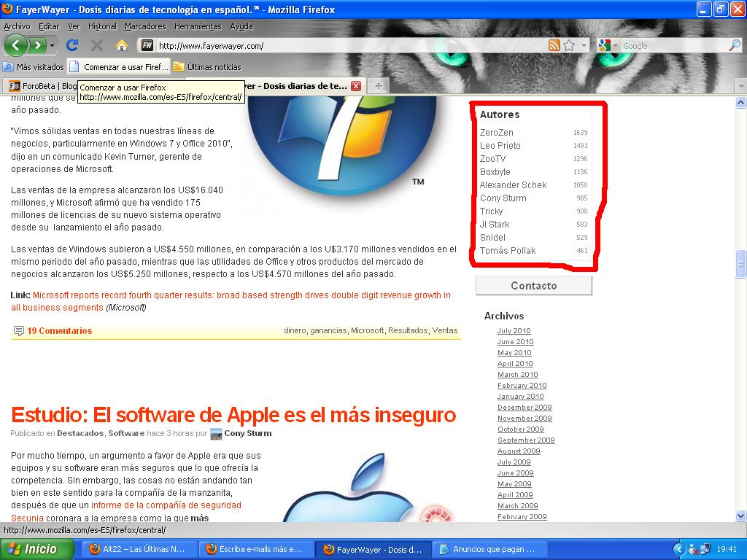Screen dimensions: 747x560
Task: Switch to the ForoBeta tab
Action: (42, 86)
